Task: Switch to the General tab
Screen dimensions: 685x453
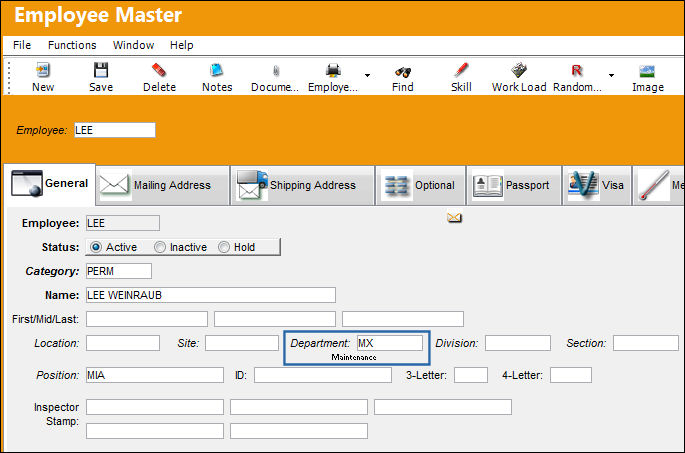Action: [50, 183]
